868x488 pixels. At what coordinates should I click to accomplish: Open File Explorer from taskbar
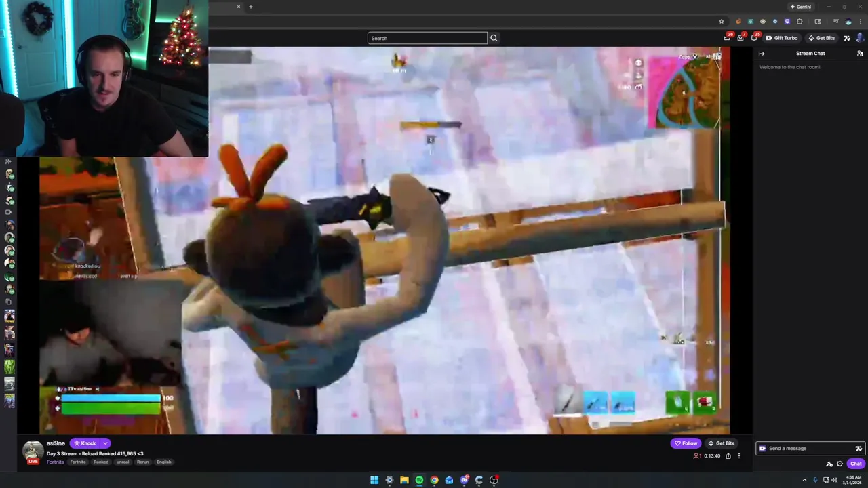pos(404,480)
